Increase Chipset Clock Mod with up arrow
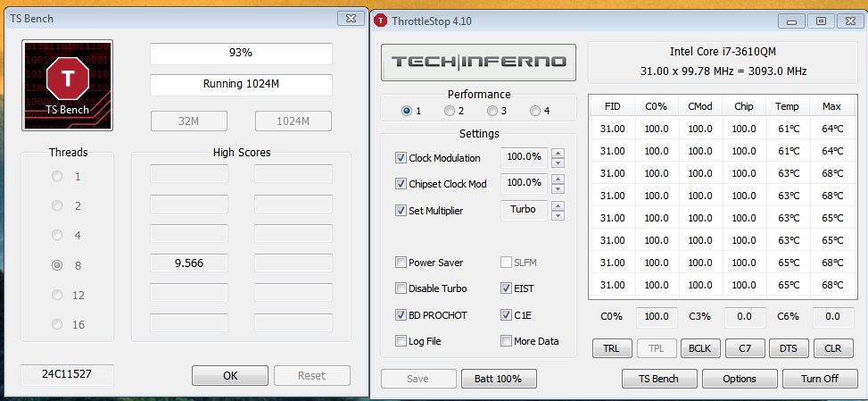 click(x=558, y=179)
